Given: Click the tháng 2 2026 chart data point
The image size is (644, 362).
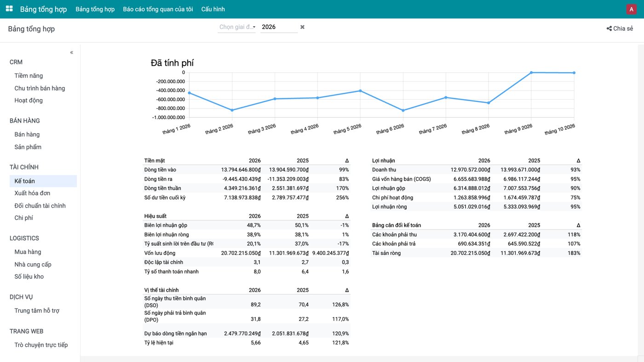Looking at the screenshot, I should (232, 110).
